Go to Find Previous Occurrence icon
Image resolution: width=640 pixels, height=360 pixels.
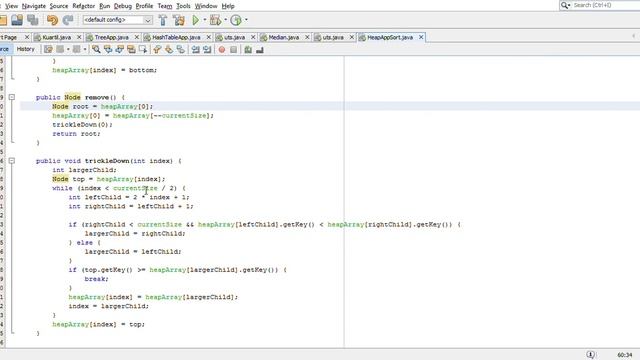click(x=108, y=49)
